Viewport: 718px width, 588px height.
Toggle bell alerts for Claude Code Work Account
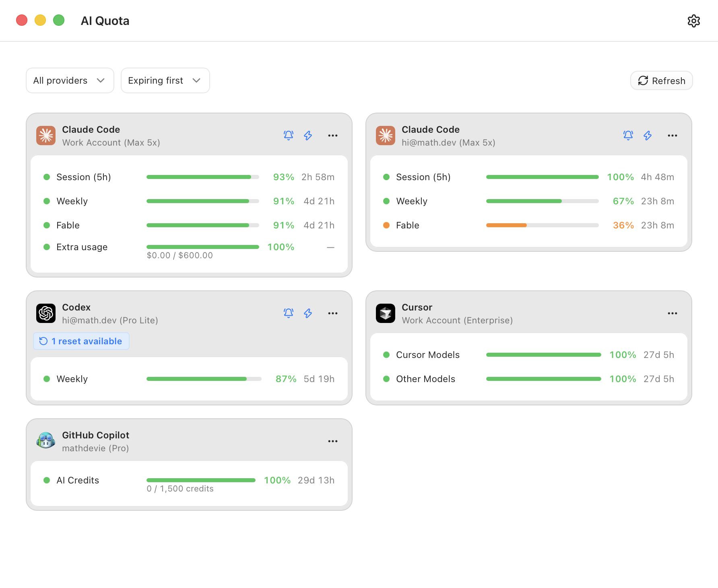289,136
